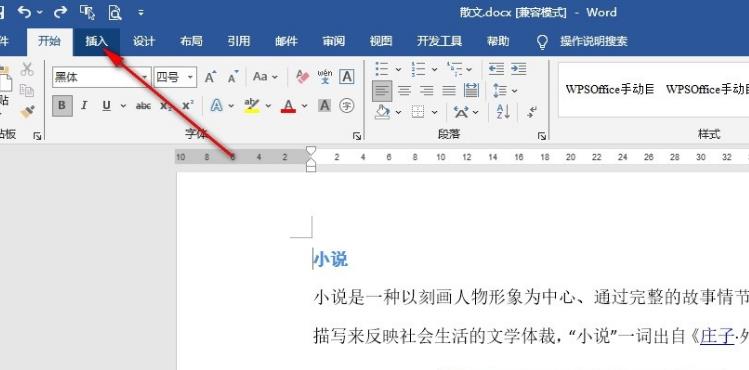Toggle center alignment button
The width and height of the screenshot is (749, 370).
(404, 91)
